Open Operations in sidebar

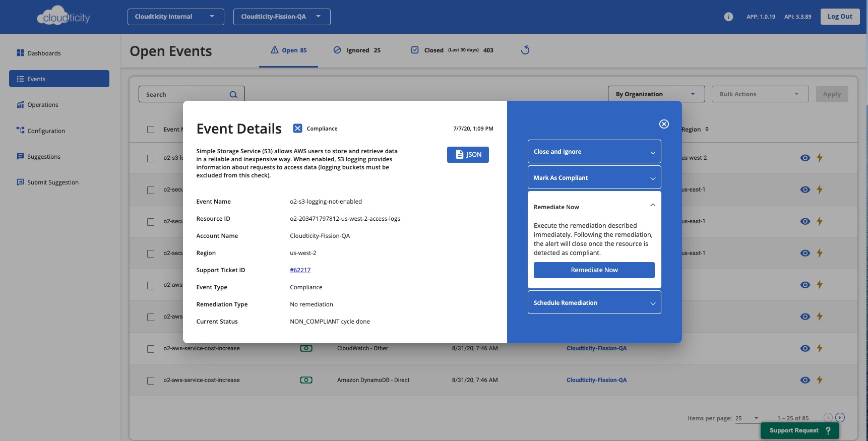(x=59, y=105)
